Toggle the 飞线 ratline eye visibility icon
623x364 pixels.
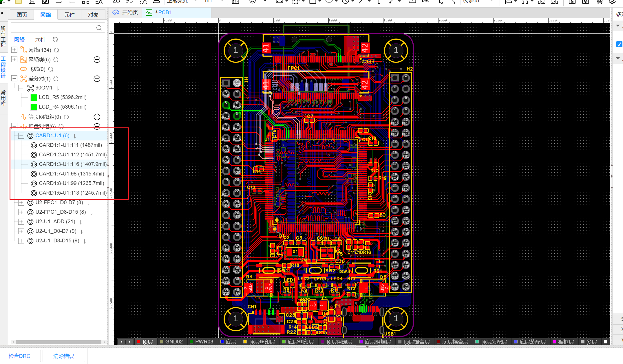pyautogui.click(x=23, y=69)
